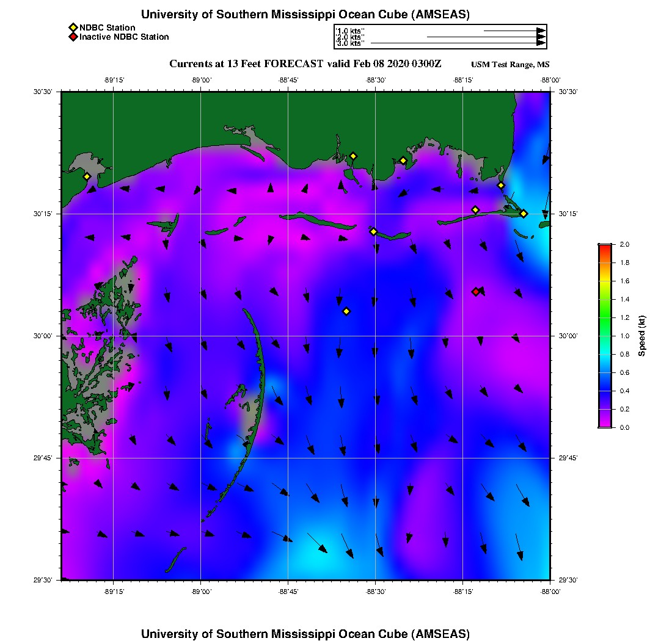Select the westernmost yellow NDBC station marker
This screenshot has width=672, height=641.
(x=87, y=176)
